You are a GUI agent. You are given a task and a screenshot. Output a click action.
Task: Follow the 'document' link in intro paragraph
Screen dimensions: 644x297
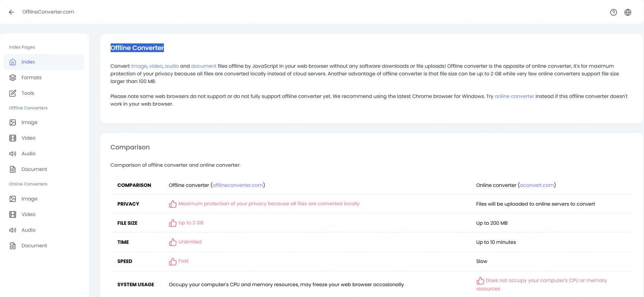(204, 66)
